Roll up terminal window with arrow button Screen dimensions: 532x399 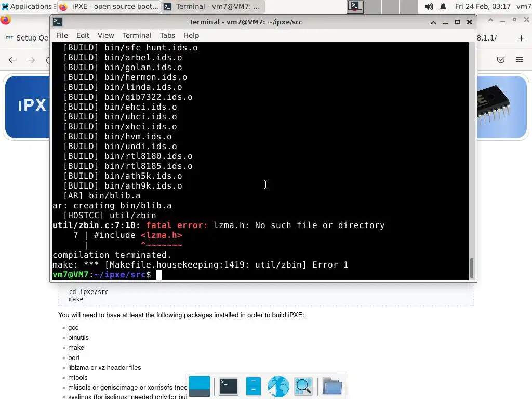click(433, 22)
